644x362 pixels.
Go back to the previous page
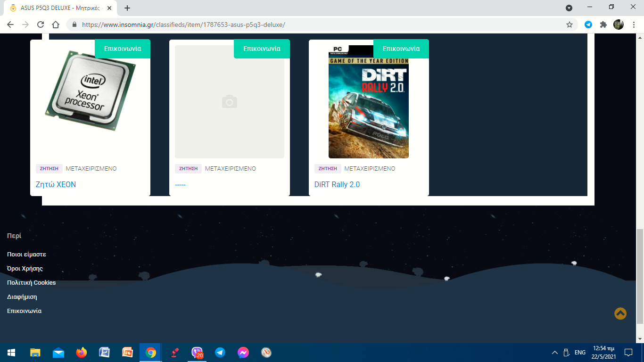(10, 25)
